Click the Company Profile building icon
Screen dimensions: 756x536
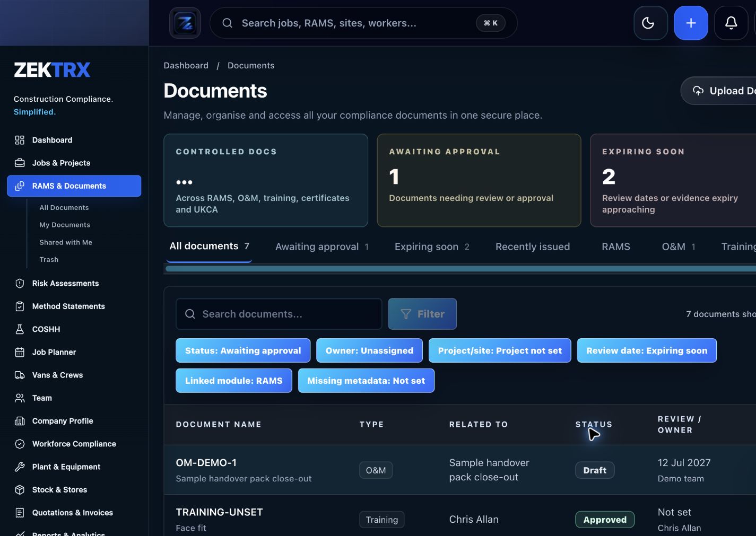point(20,421)
